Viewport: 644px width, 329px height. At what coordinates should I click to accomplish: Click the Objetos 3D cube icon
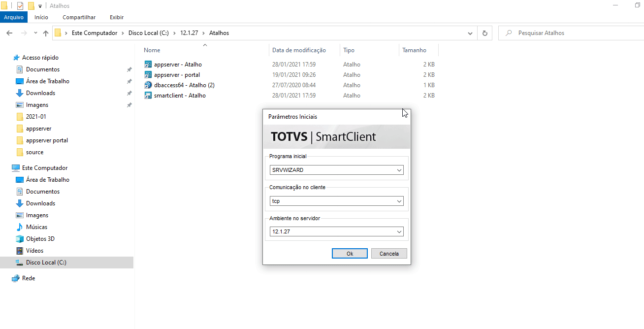pos(20,239)
